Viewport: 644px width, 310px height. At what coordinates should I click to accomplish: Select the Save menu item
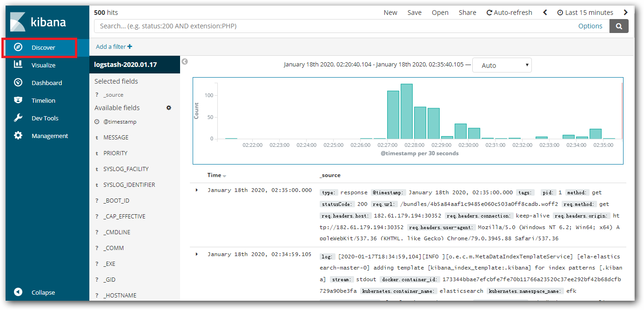[x=415, y=13]
